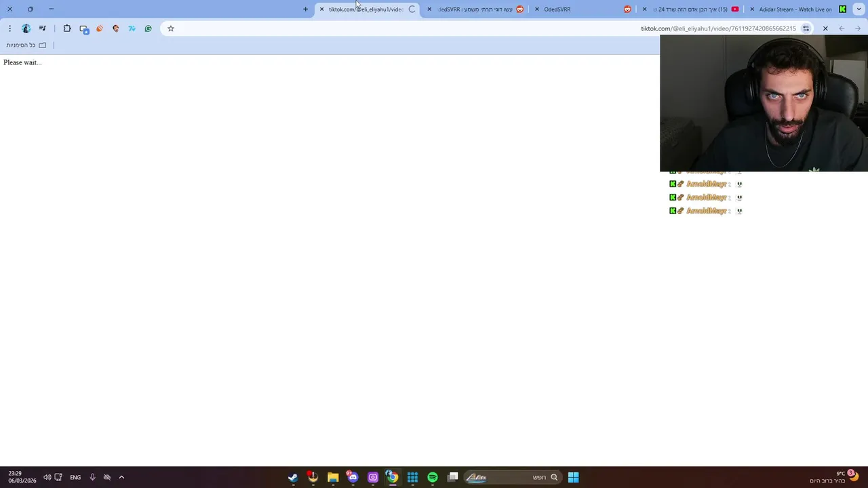Click the green Grammarly extension icon

click(x=149, y=28)
